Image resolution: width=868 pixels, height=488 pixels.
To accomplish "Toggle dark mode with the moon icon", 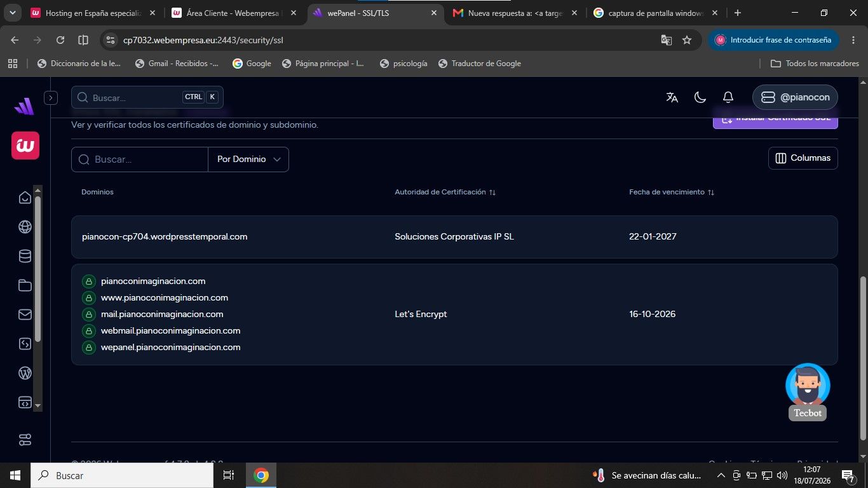I will (700, 97).
